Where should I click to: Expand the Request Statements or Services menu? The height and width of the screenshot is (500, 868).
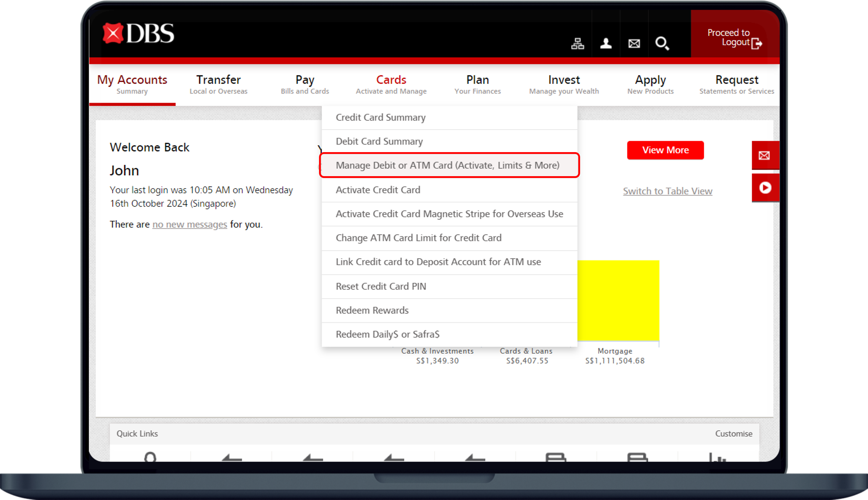click(x=736, y=84)
